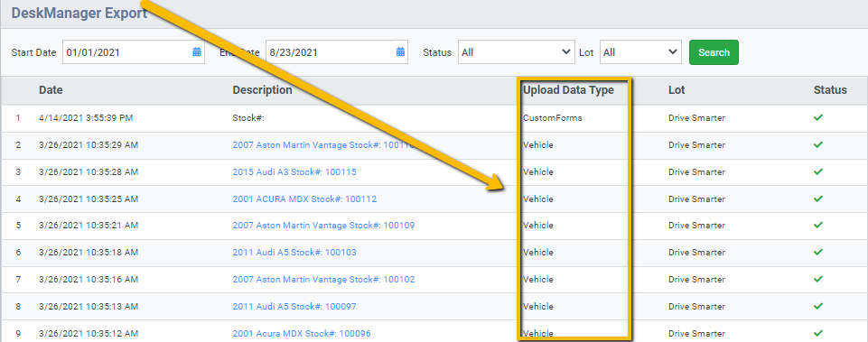Click status checkmark for Stock# 100103 row
The width and height of the screenshot is (868, 342).
(818, 253)
